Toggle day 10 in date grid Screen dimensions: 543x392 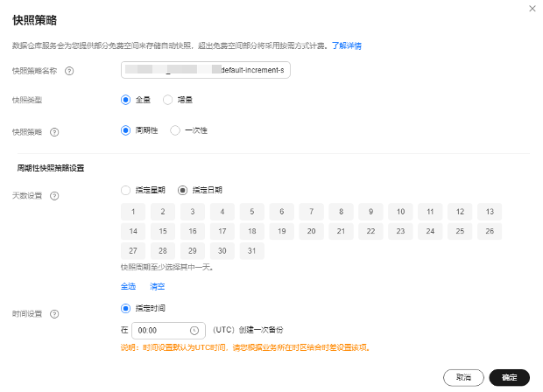400,212
